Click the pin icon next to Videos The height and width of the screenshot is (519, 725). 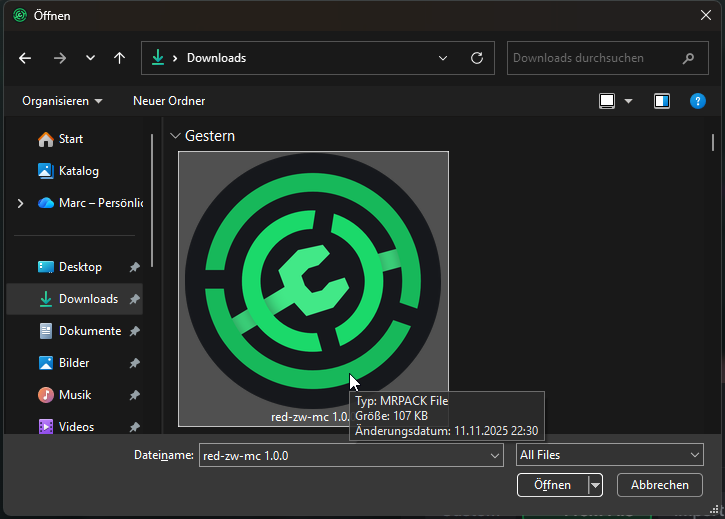(x=135, y=426)
